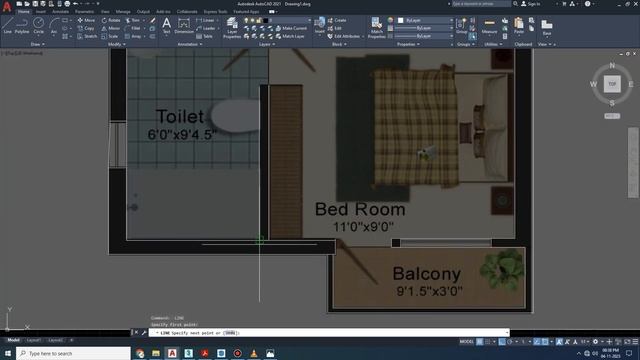Expand the Modify panel
Screen dimensions: 640x360
coord(117,44)
